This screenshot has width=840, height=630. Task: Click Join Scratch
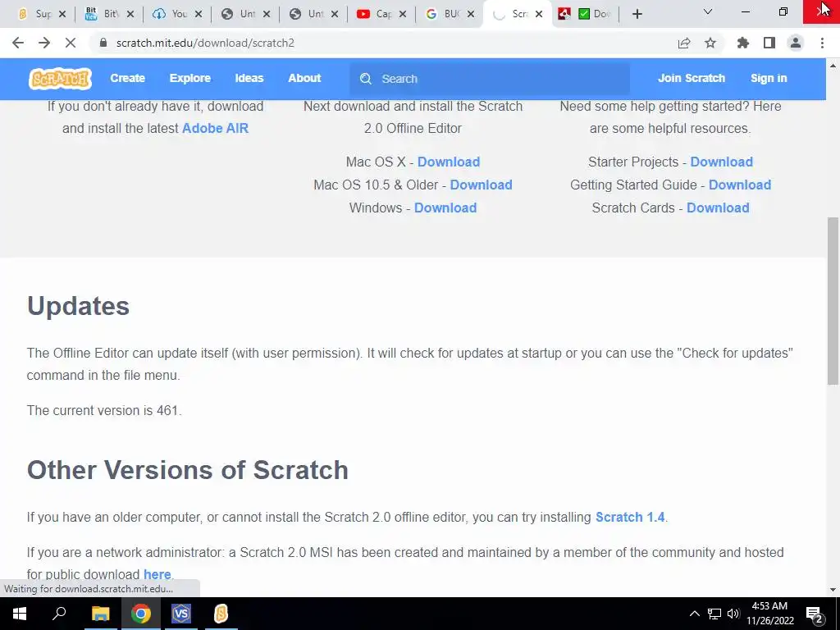click(x=691, y=78)
